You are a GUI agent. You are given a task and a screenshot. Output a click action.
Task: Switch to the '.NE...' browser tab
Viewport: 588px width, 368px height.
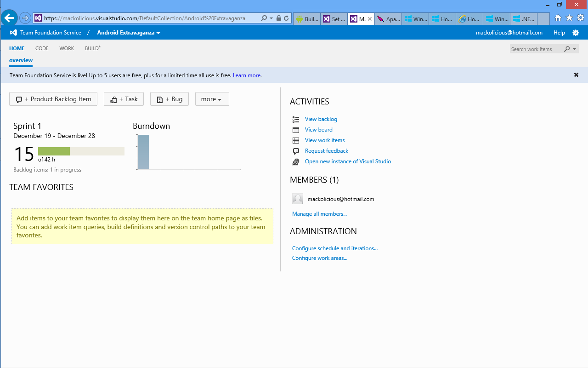pyautogui.click(x=523, y=19)
